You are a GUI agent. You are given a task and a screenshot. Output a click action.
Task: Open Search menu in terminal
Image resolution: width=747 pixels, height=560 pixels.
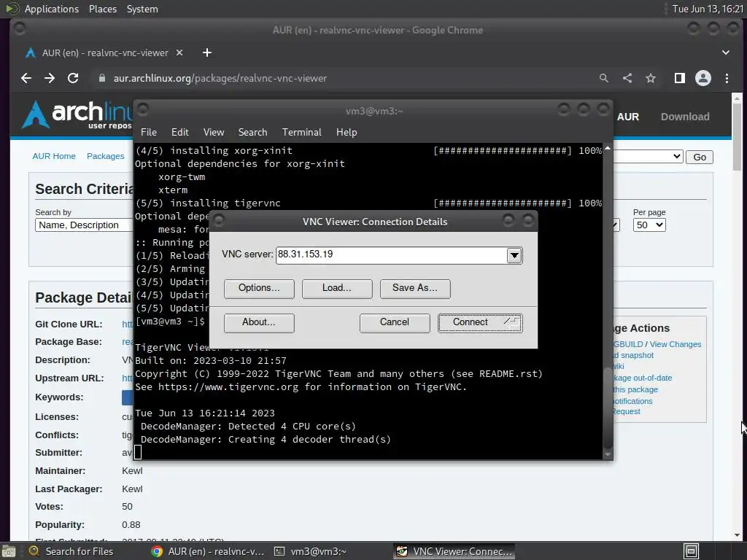coord(252,133)
